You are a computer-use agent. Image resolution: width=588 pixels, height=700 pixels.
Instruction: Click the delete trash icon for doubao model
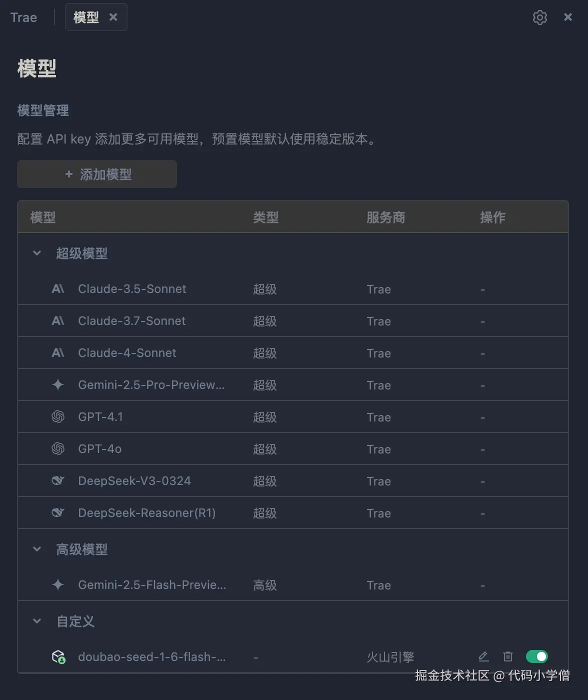coord(507,656)
